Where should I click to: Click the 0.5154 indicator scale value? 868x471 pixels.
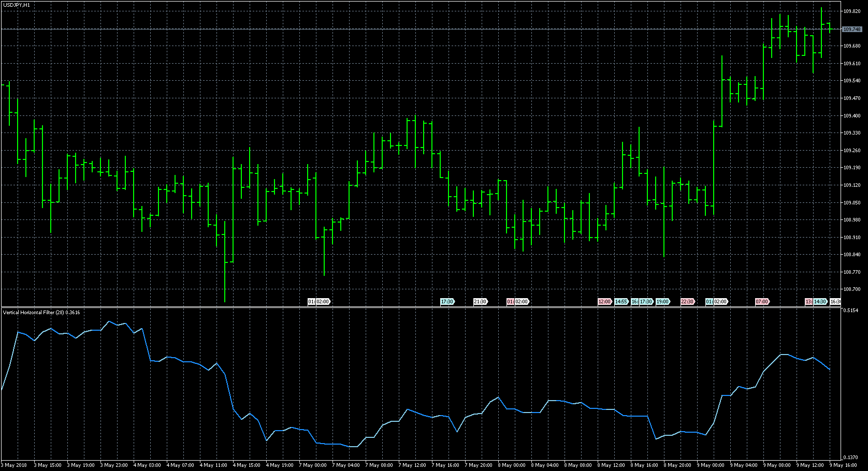[852, 311]
